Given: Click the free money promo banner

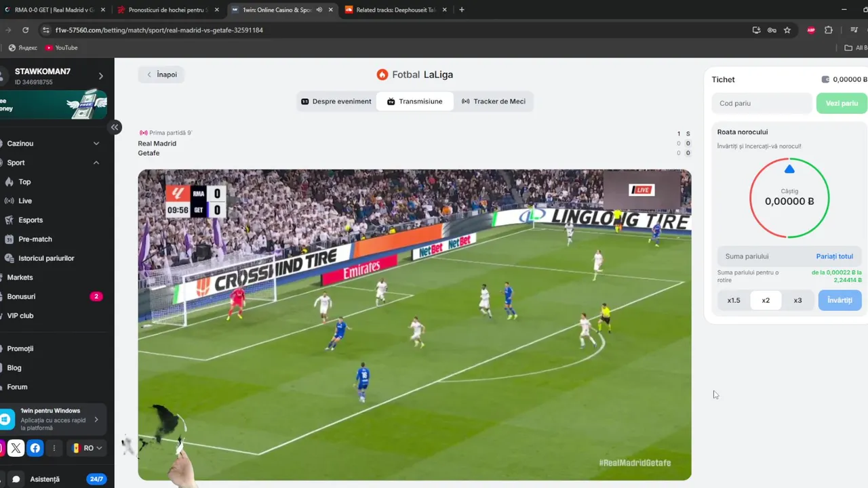Looking at the screenshot, I should pyautogui.click(x=53, y=104).
